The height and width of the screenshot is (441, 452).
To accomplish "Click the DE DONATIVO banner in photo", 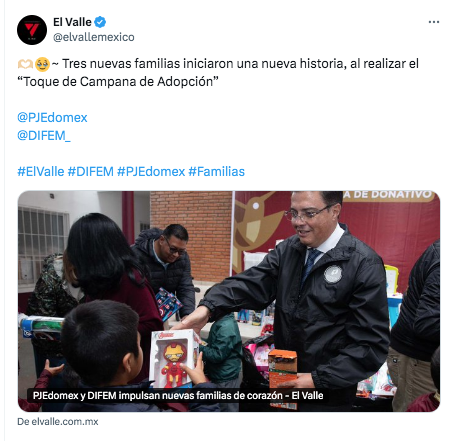I will click(x=389, y=195).
